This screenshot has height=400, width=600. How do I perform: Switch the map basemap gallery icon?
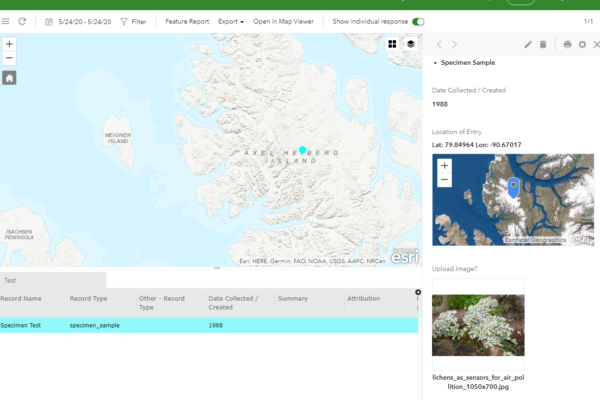point(392,44)
